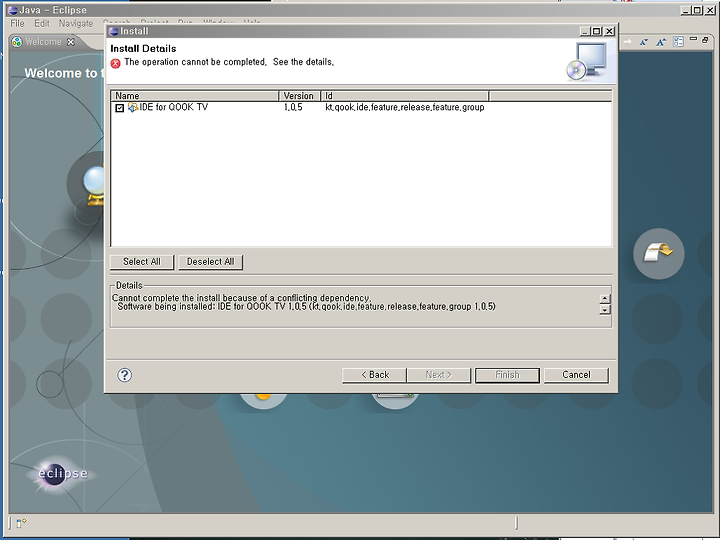
Task: Close the Welcome tab
Action: point(71,42)
